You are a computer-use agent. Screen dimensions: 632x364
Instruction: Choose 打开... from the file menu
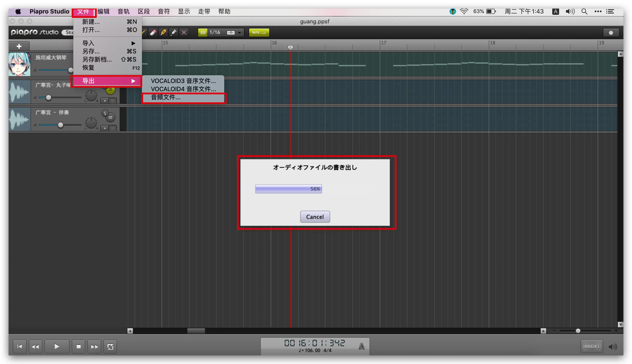108,30
